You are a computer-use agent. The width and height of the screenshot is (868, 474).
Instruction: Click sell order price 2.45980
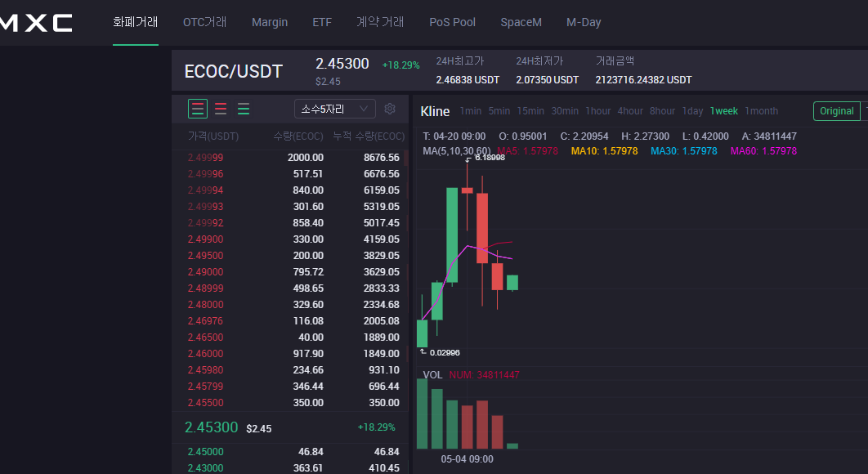point(205,370)
